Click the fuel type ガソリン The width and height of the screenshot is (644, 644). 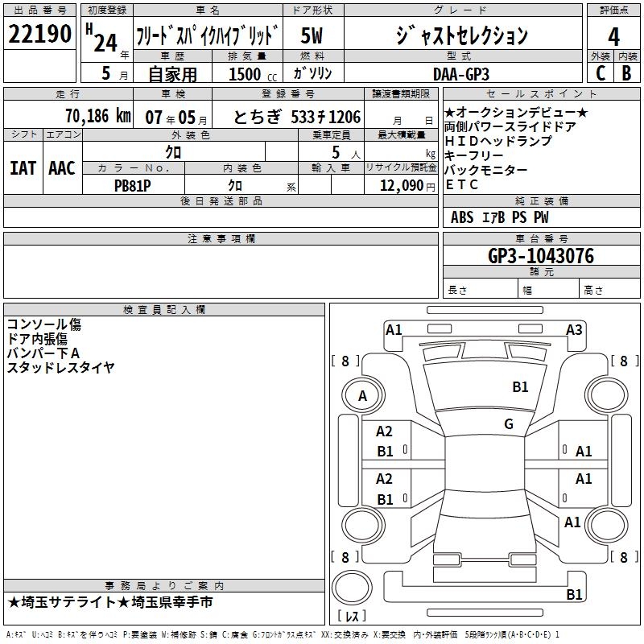coord(312,73)
